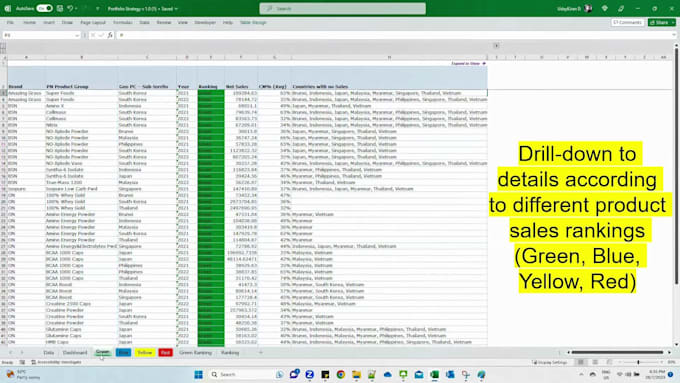The width and height of the screenshot is (680, 383).
Task: Open Chrome from the Windows taskbar
Action: pyautogui.click(x=340, y=374)
